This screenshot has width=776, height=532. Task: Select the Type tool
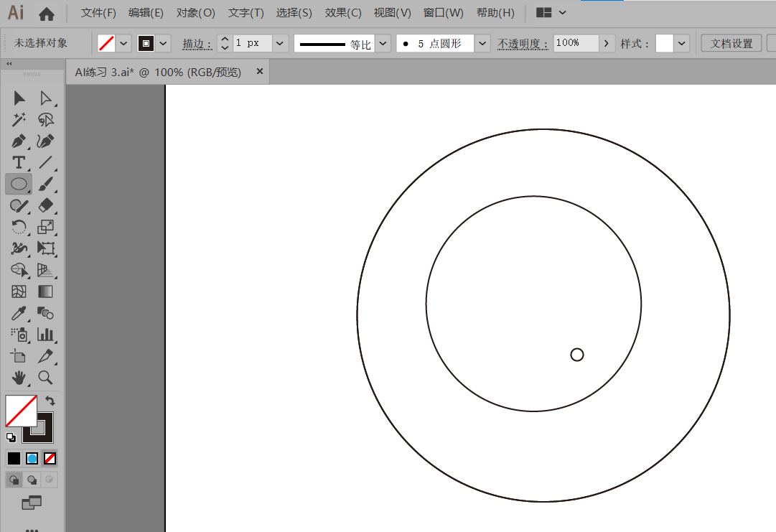pyautogui.click(x=19, y=162)
